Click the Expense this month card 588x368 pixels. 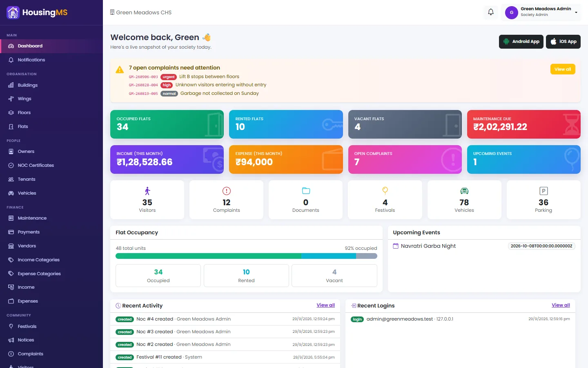286,159
